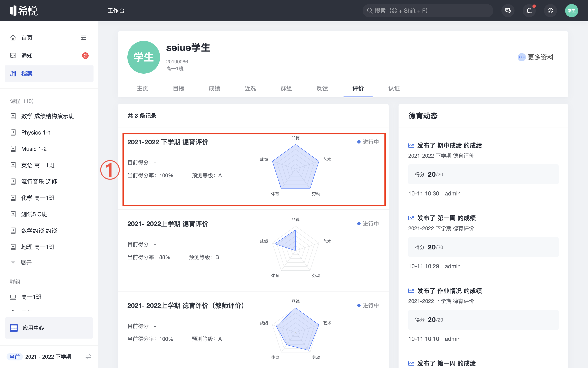588x368 pixels.
Task: Click radar chart of 88% 上学期 record
Action: tap(295, 248)
